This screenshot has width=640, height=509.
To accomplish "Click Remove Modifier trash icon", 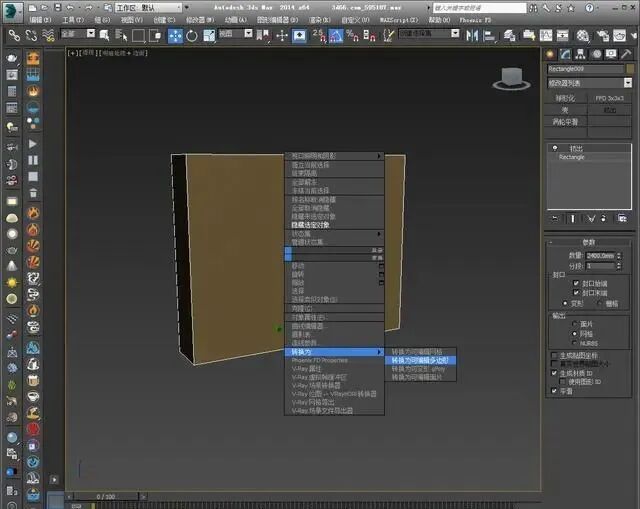I will pos(604,219).
